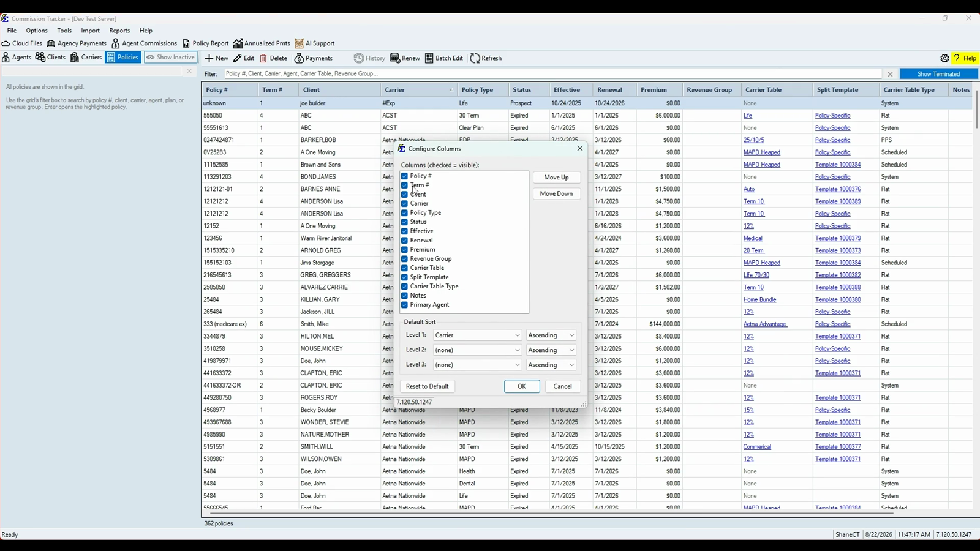980x551 pixels.
Task: Open the Level 1 sort field dropdown
Action: (x=477, y=335)
